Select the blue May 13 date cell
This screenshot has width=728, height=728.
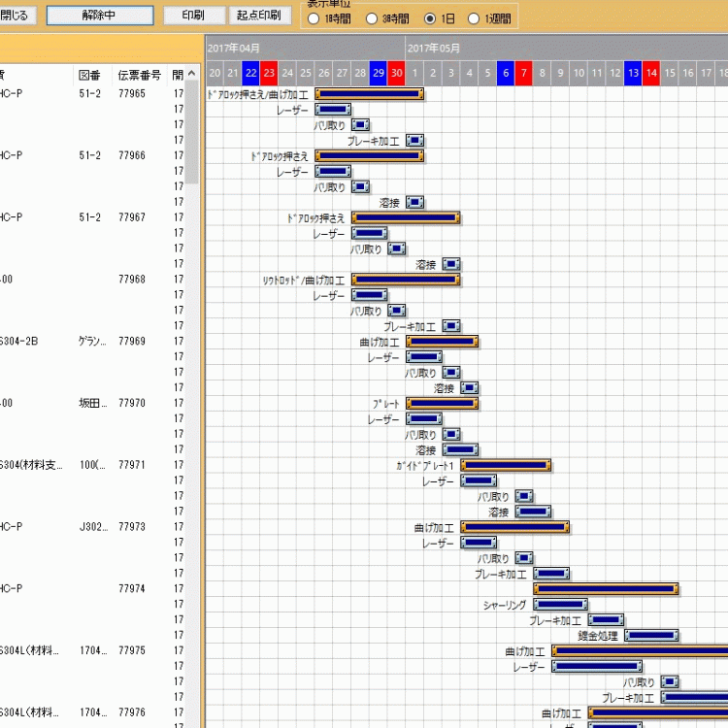pos(633,73)
